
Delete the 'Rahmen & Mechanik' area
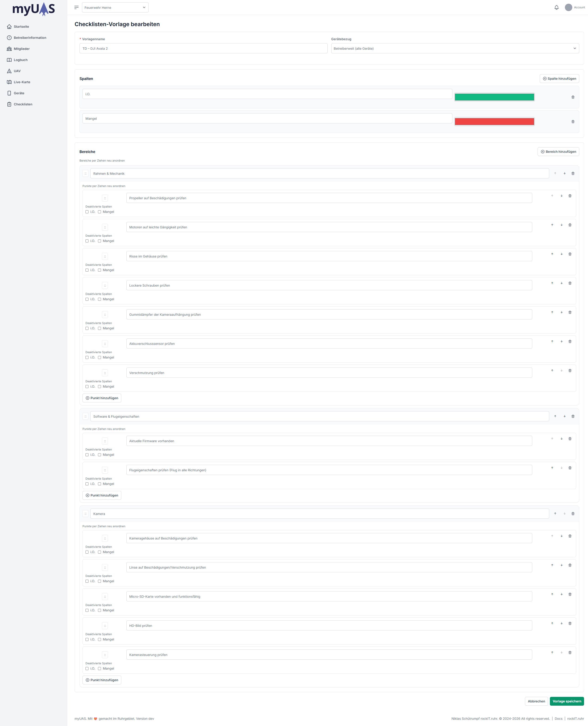[573, 173]
